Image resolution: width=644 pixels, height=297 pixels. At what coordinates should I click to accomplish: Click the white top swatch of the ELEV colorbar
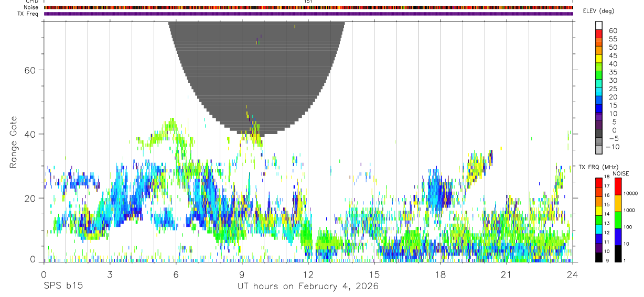pos(599,25)
